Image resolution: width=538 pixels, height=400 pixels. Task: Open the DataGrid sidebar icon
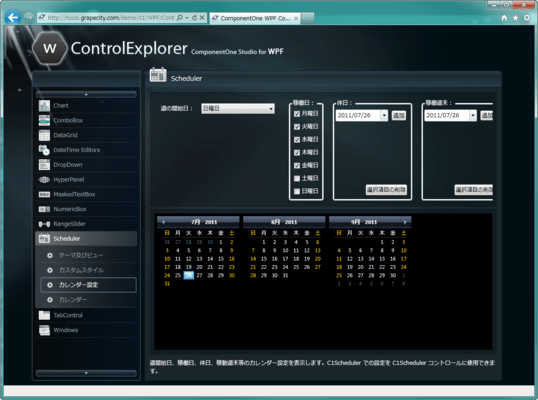(44, 135)
